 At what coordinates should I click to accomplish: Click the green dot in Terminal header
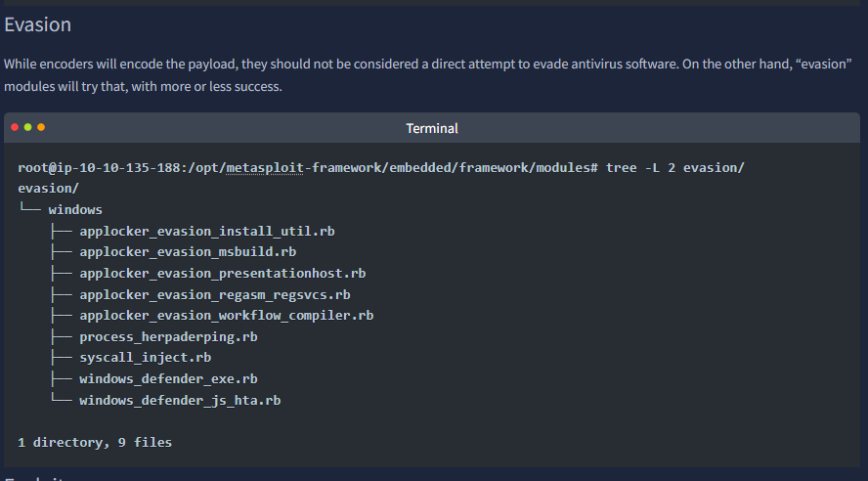[27, 127]
